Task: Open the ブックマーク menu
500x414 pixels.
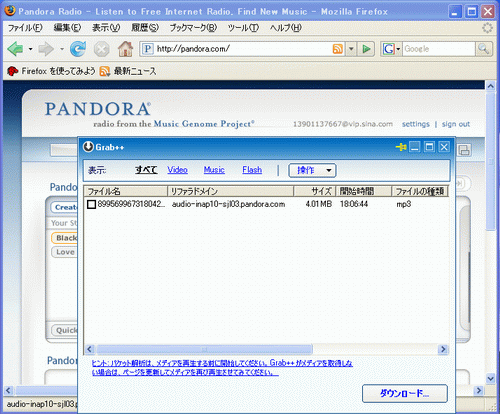Action: coord(193,28)
